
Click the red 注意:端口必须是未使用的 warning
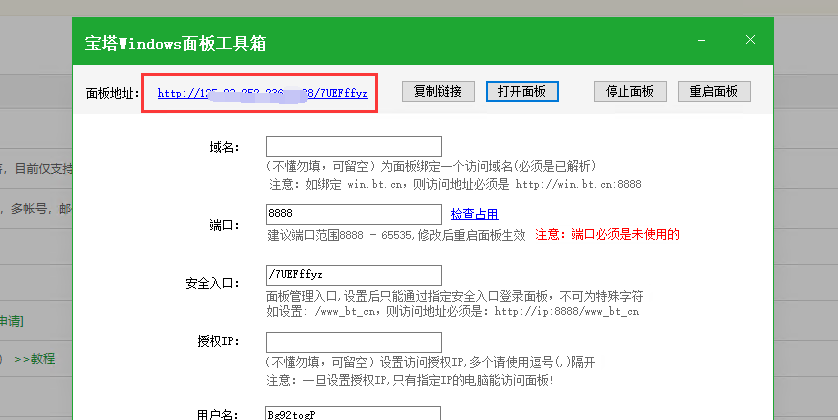[608, 235]
